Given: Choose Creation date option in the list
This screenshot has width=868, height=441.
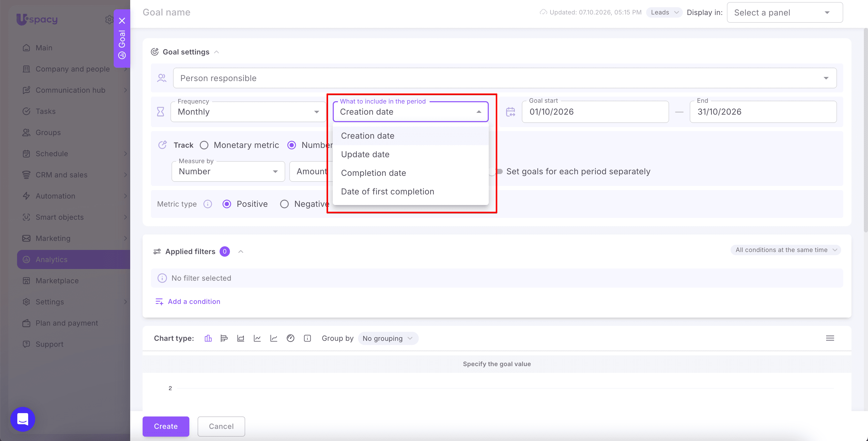Looking at the screenshot, I should (410, 136).
